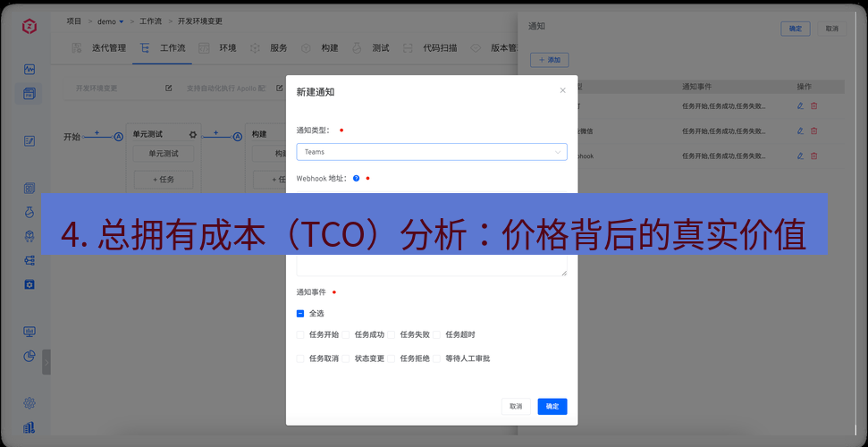
Task: Click the 操作 column header
Action: (805, 87)
